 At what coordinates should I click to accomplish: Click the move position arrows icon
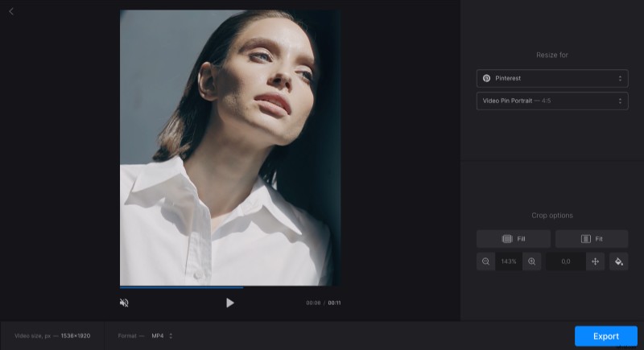point(595,261)
